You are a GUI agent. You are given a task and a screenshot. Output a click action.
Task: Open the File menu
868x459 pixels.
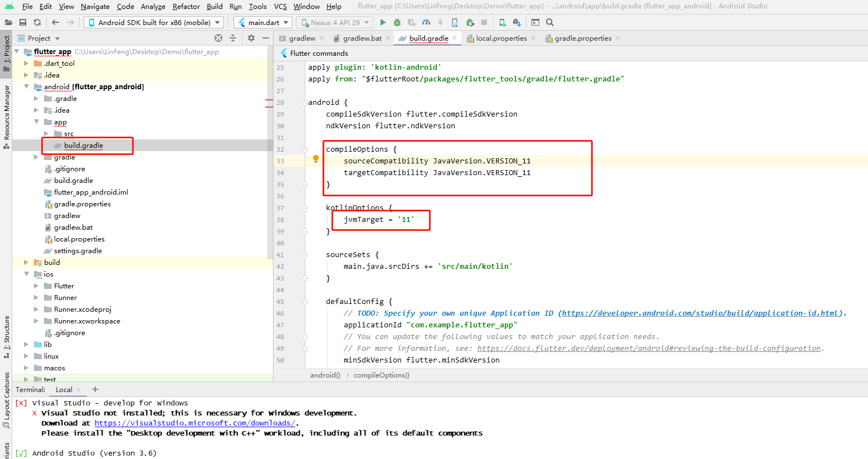[27, 6]
